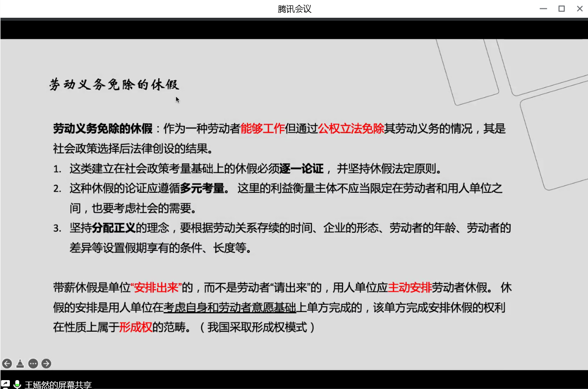This screenshot has width=588, height=389.
Task: Click the slide heading 劳动义务免除的休假
Action: coord(114,85)
